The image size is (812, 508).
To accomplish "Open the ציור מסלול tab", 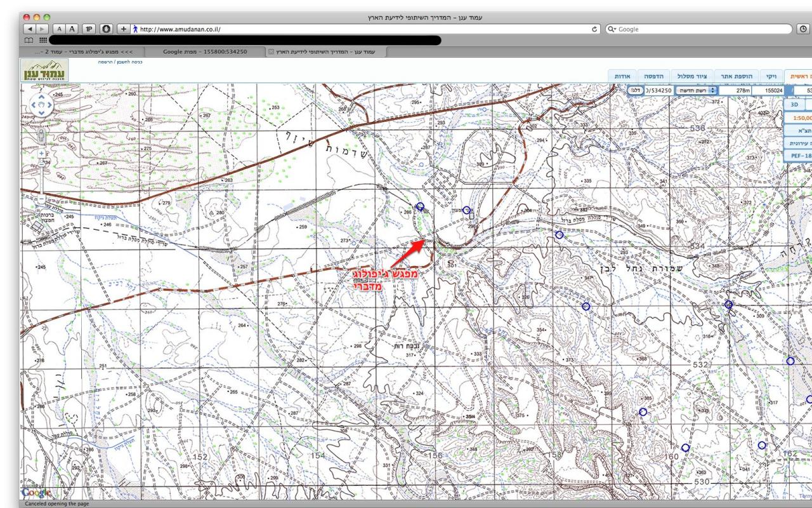I will (x=693, y=76).
